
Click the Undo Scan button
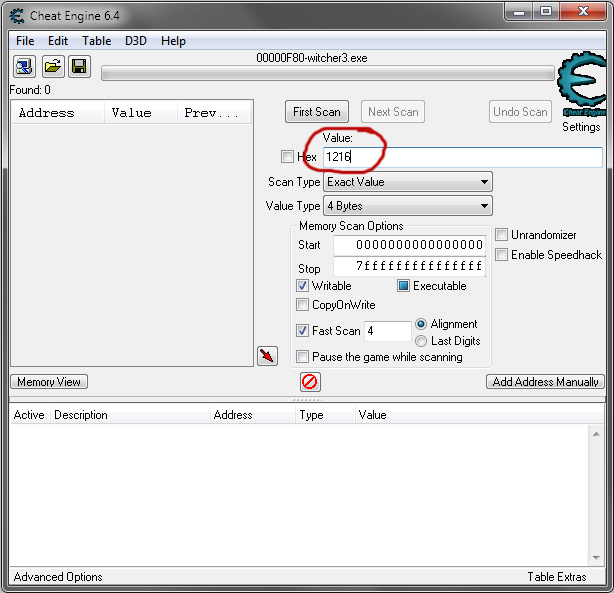(520, 112)
